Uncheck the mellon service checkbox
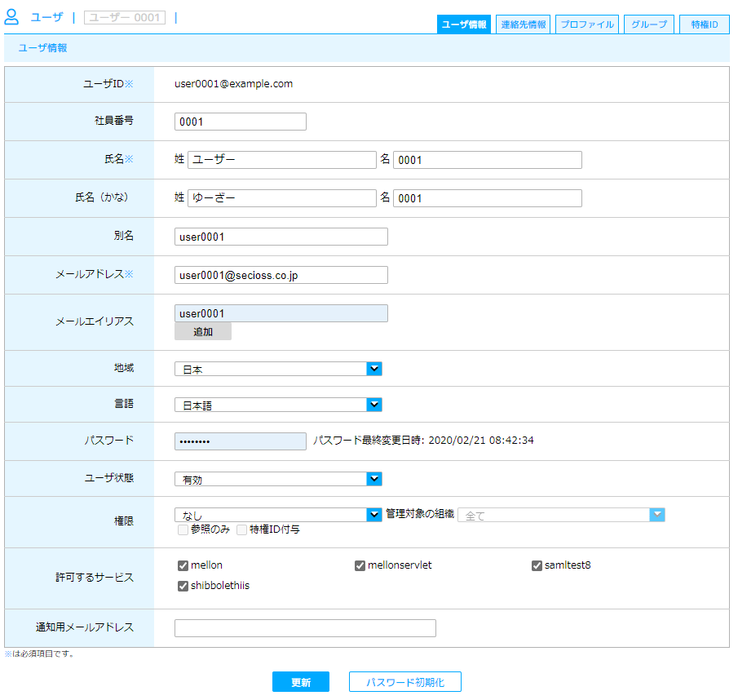This screenshot has height=700, width=738. [183, 565]
